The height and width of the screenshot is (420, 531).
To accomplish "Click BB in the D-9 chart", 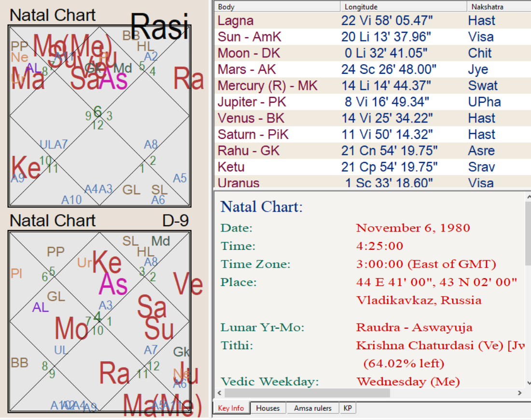I will [x=19, y=363].
